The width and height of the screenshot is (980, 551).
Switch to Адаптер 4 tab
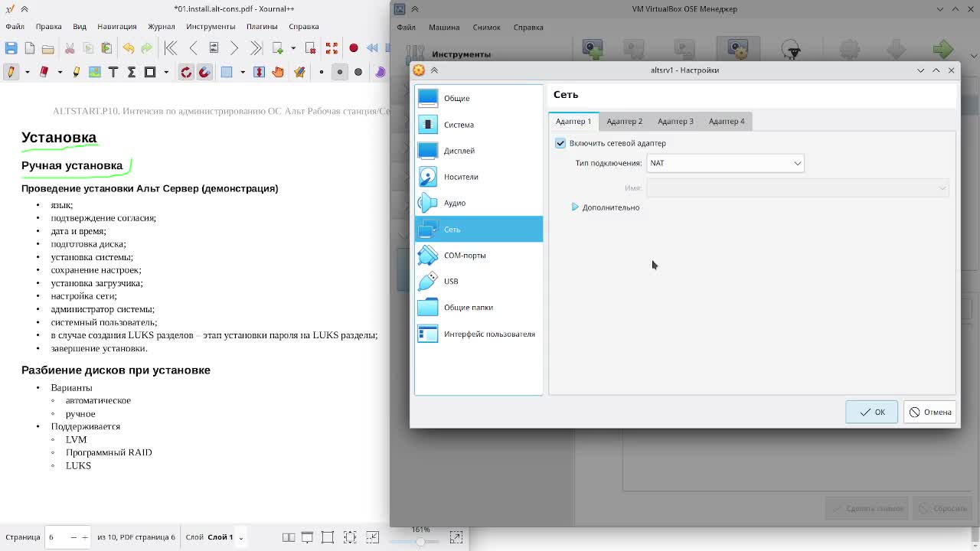point(727,121)
